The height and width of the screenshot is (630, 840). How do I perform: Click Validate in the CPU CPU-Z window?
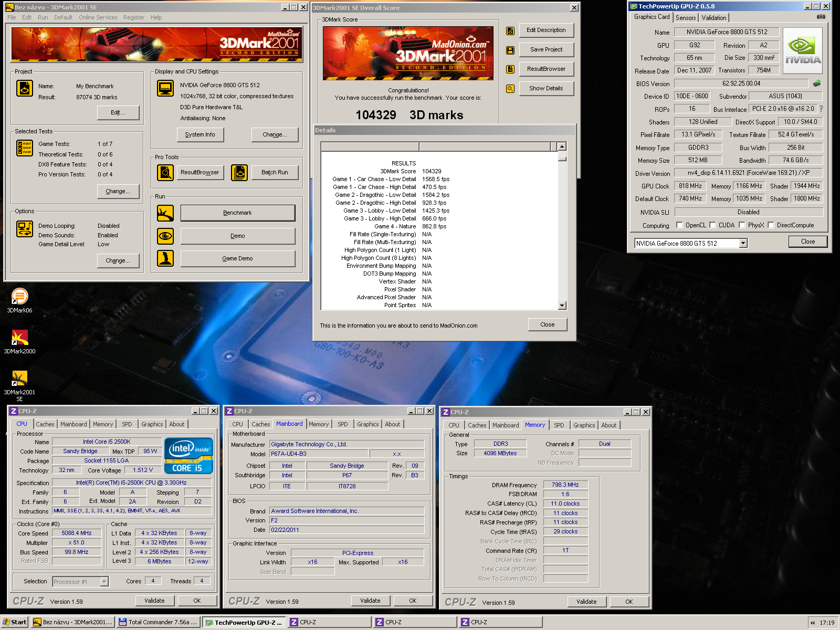[x=154, y=601]
